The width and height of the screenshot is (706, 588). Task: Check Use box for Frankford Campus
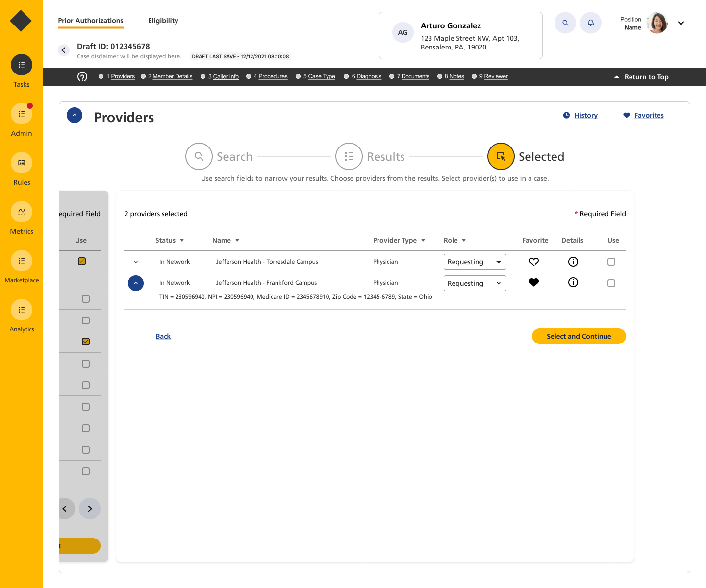[611, 283]
